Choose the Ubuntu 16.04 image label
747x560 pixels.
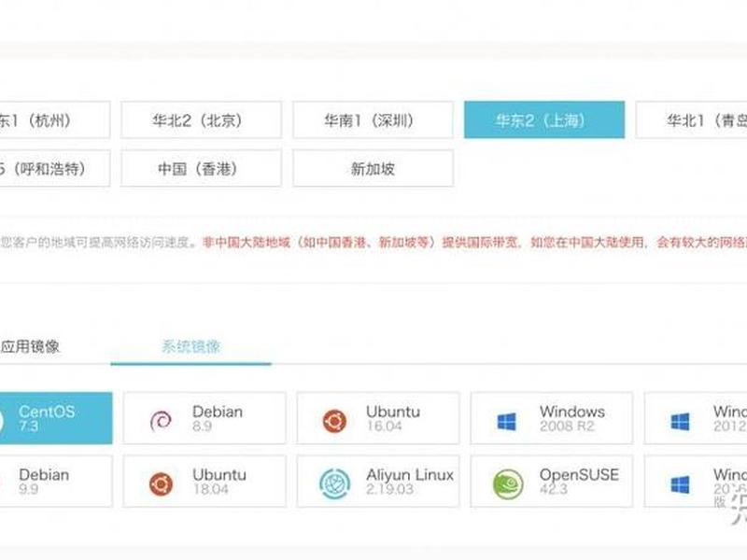point(393,418)
